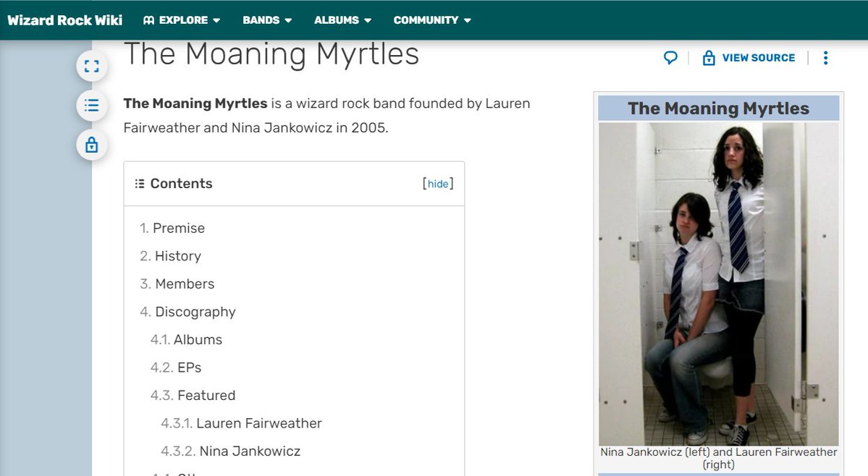Open the Wizard Rock Wiki home link

click(x=64, y=20)
